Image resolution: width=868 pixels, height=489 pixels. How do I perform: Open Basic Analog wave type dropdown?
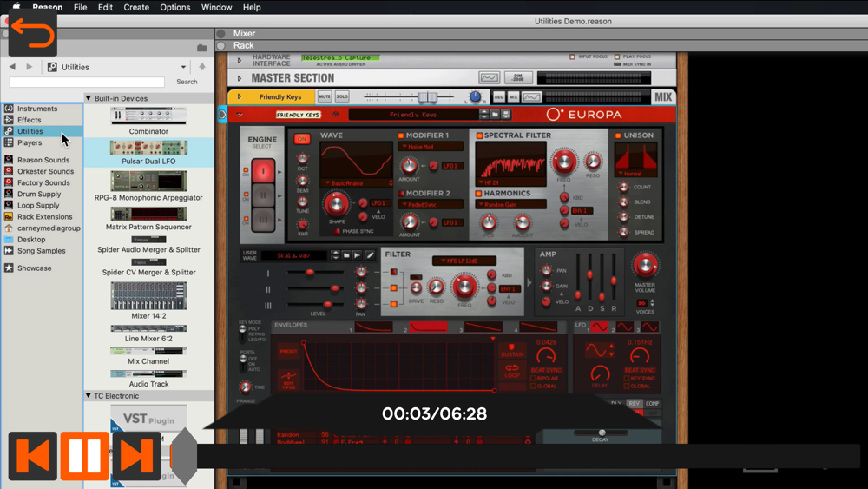(x=358, y=182)
